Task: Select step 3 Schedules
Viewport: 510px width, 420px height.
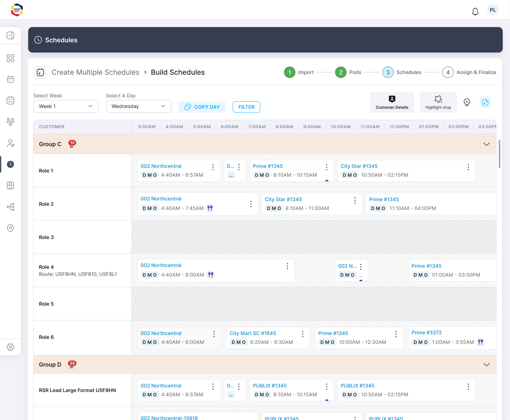Action: 402,72
